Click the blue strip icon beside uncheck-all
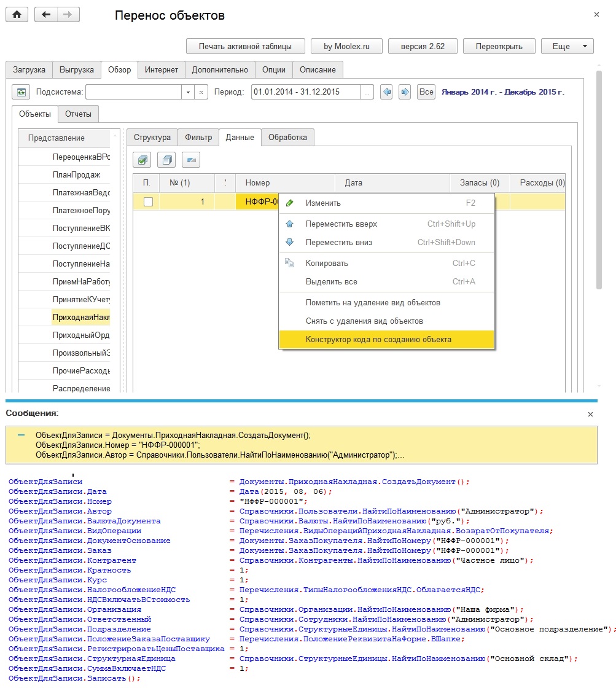 (x=191, y=160)
